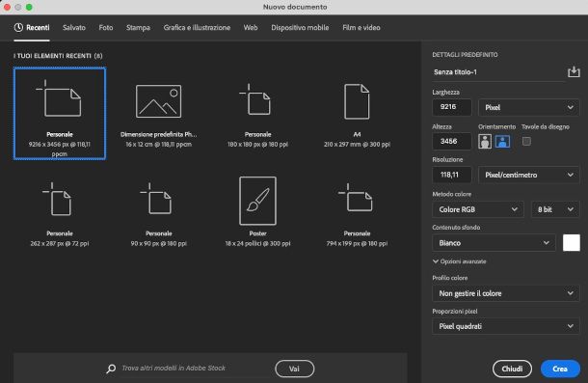Click the Adobe Stock search magnifier icon
This screenshot has width=588, height=383.
coord(111,369)
